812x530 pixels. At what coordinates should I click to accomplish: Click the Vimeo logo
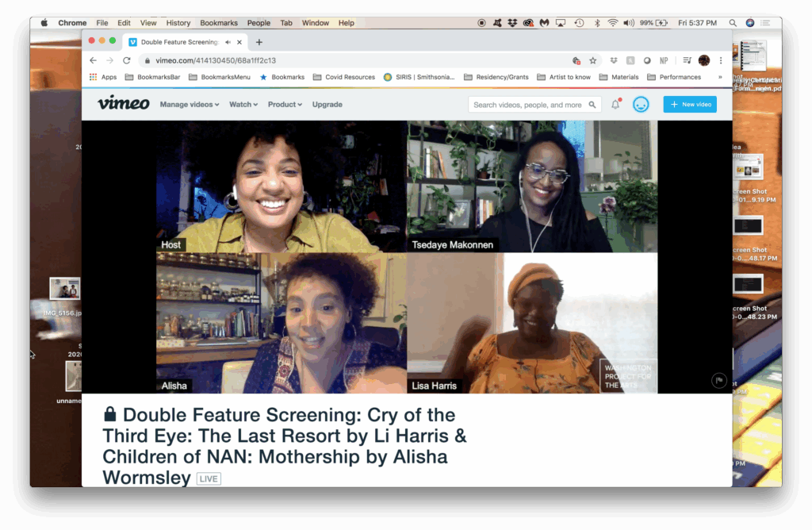(x=123, y=104)
